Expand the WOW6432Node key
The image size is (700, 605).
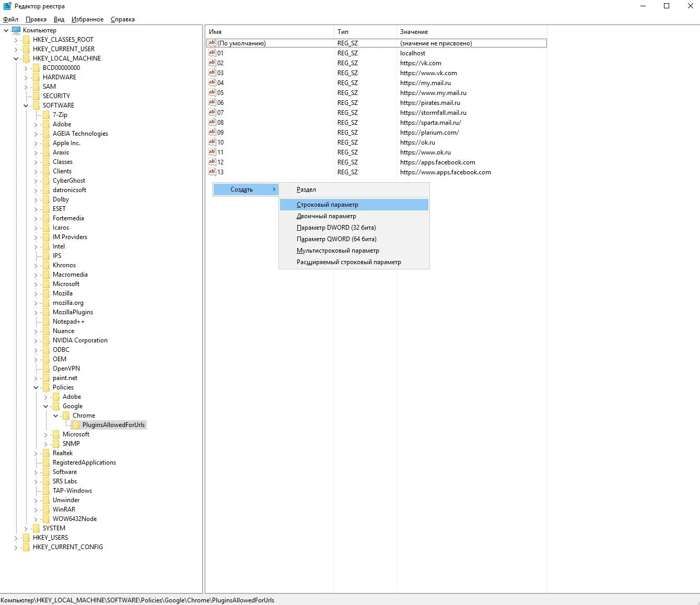(36, 519)
